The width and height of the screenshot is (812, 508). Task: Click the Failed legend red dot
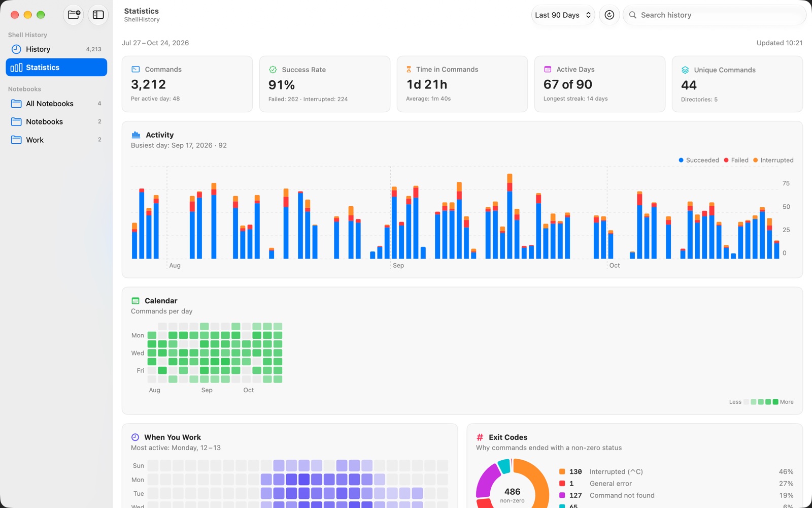pos(726,160)
